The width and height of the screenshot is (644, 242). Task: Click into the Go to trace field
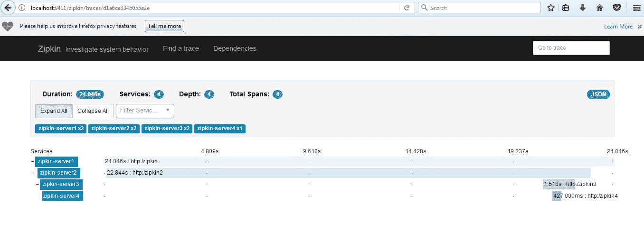coord(571,48)
